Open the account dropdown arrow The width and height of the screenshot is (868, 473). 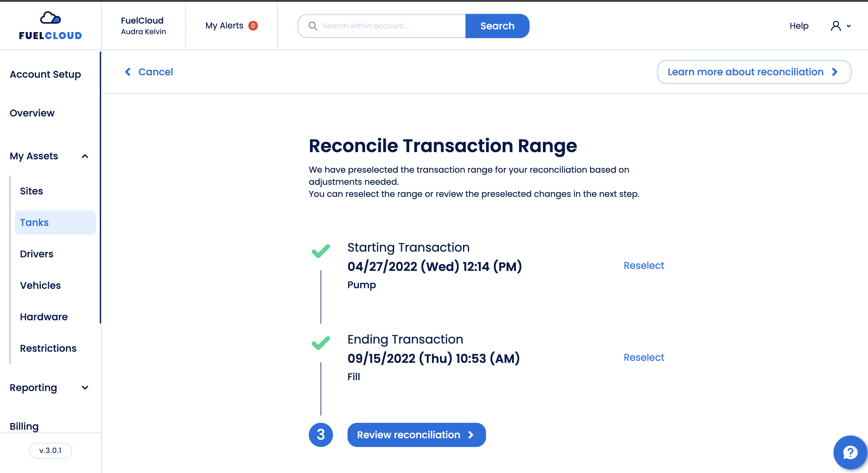pyautogui.click(x=848, y=26)
